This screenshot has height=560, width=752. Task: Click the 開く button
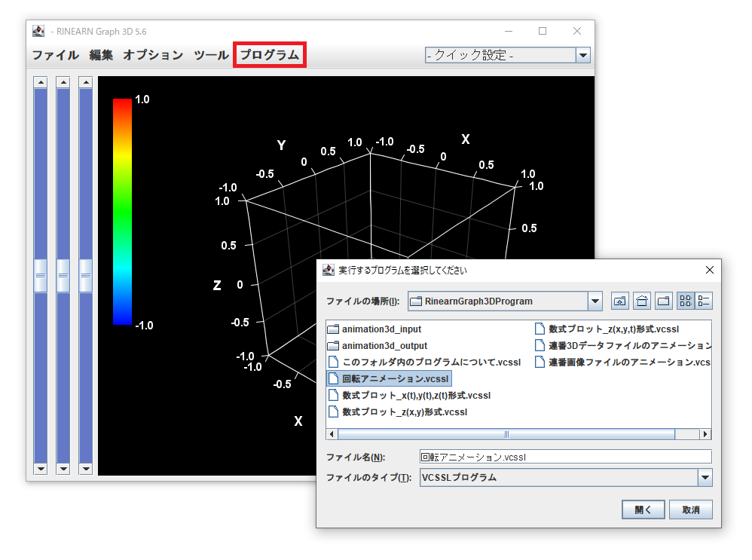643,510
